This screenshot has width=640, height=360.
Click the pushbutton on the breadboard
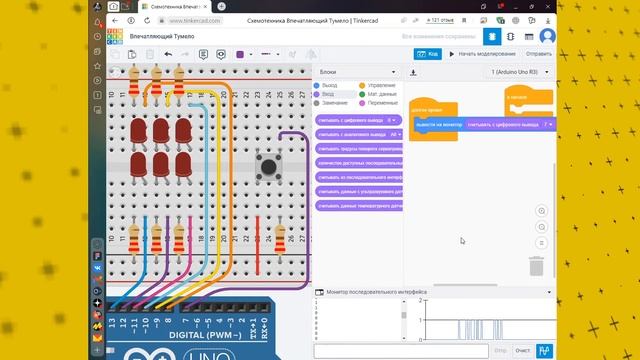[x=268, y=167]
